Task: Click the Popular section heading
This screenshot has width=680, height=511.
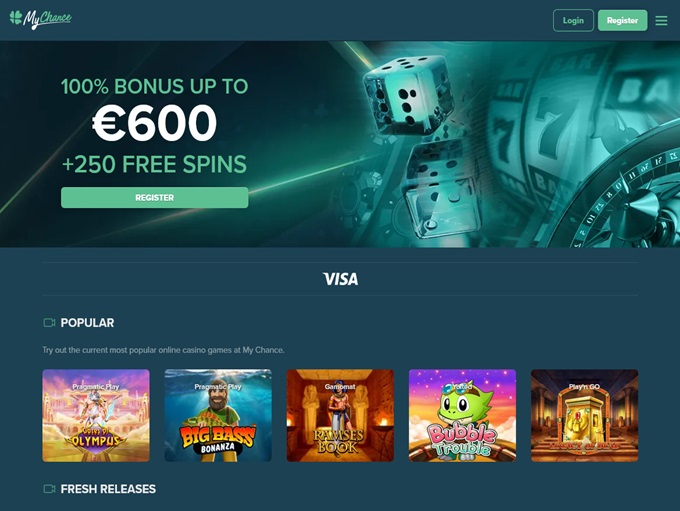Action: click(87, 323)
